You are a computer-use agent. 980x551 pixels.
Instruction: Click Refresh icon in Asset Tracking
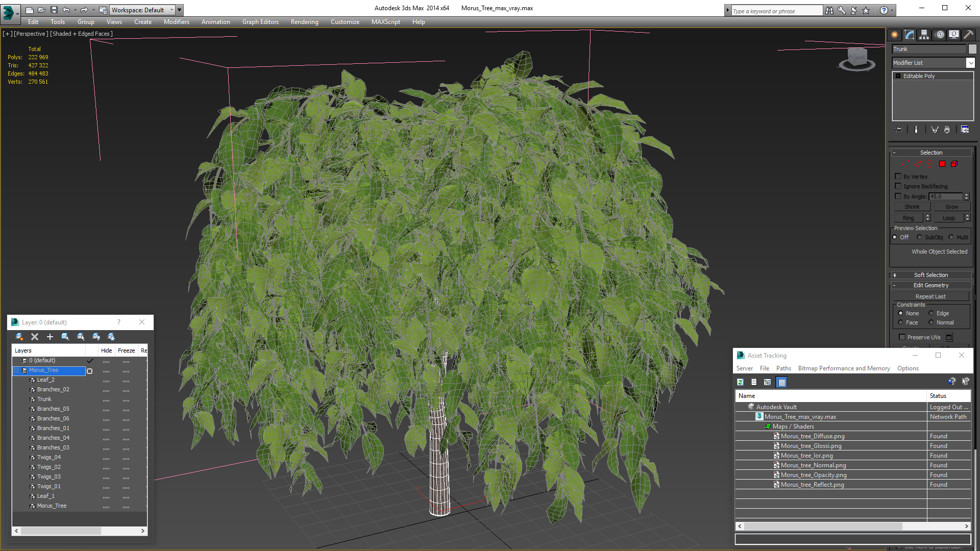(x=740, y=382)
